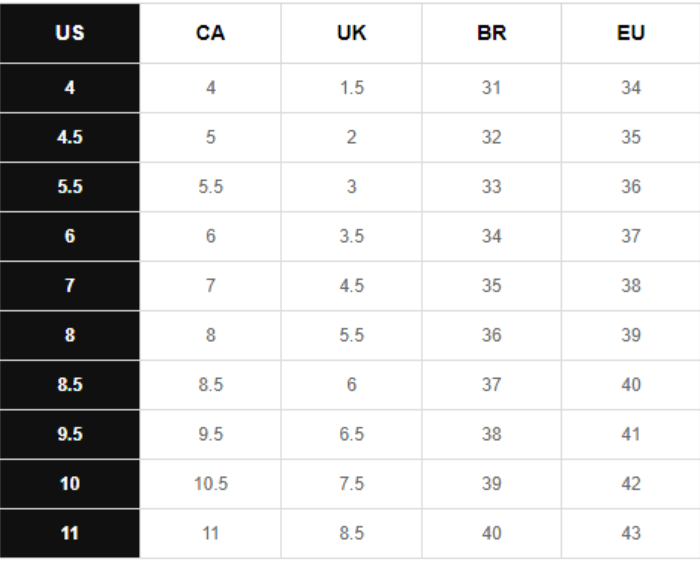Pick the UK 2 size cell

pos(351,137)
